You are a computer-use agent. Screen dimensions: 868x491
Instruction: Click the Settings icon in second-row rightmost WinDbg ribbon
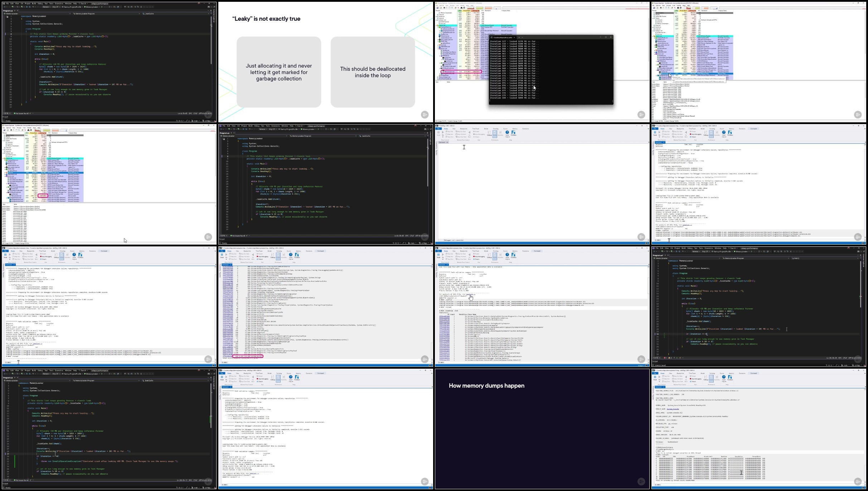click(x=705, y=133)
